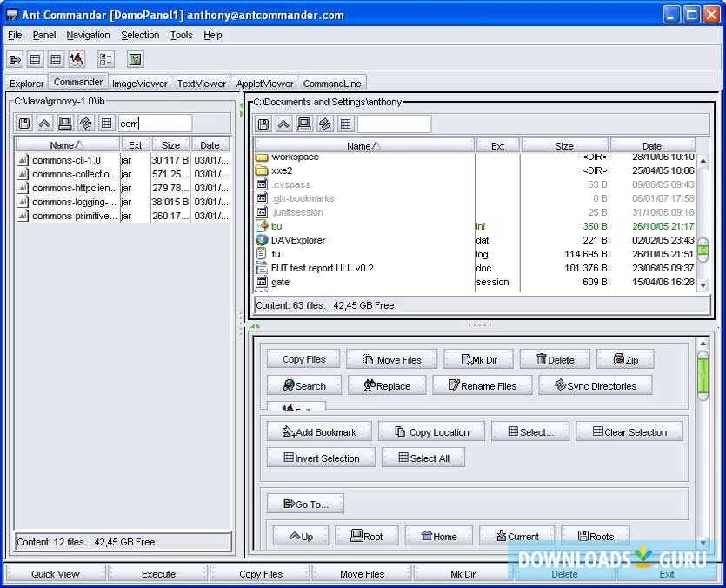Select the commons-logging jar row
The image size is (726, 588).
pyautogui.click(x=123, y=202)
